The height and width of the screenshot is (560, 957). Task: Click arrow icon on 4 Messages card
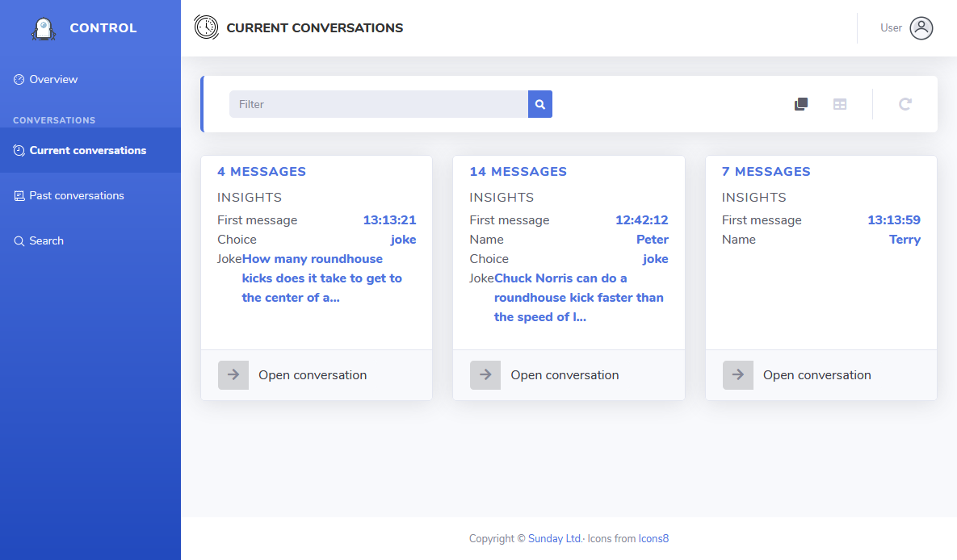233,375
